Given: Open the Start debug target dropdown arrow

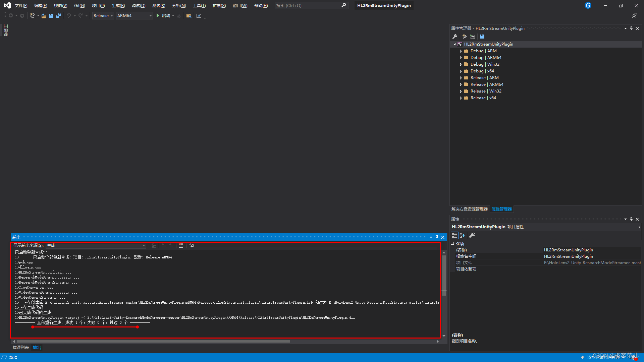Looking at the screenshot, I should click(x=173, y=16).
